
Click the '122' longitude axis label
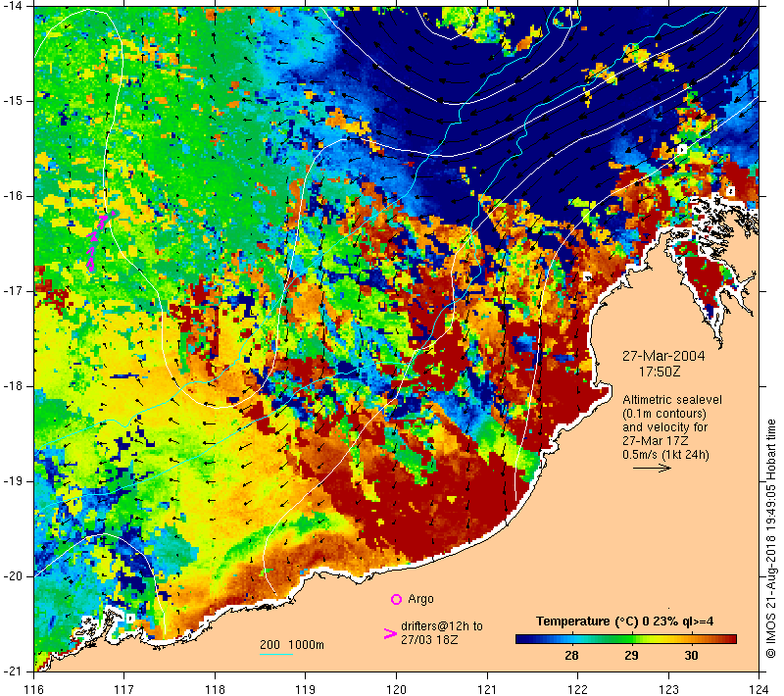tap(577, 689)
